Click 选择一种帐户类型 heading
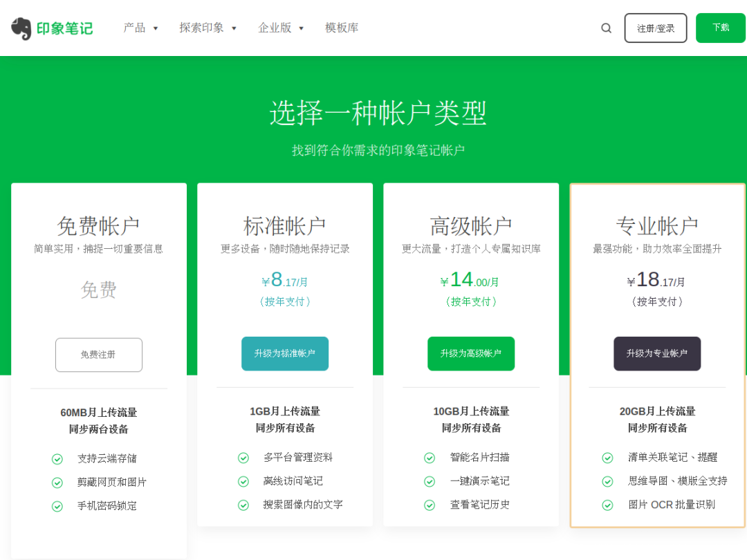 (x=378, y=113)
